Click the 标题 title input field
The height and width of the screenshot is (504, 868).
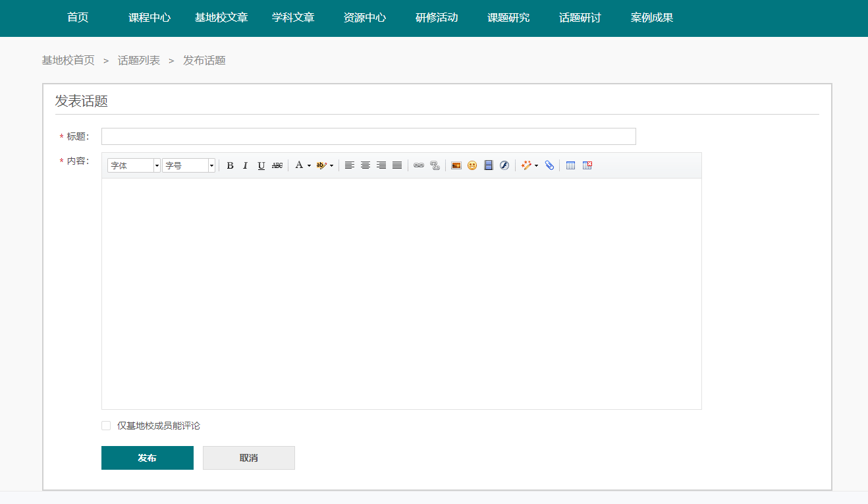[x=368, y=136]
